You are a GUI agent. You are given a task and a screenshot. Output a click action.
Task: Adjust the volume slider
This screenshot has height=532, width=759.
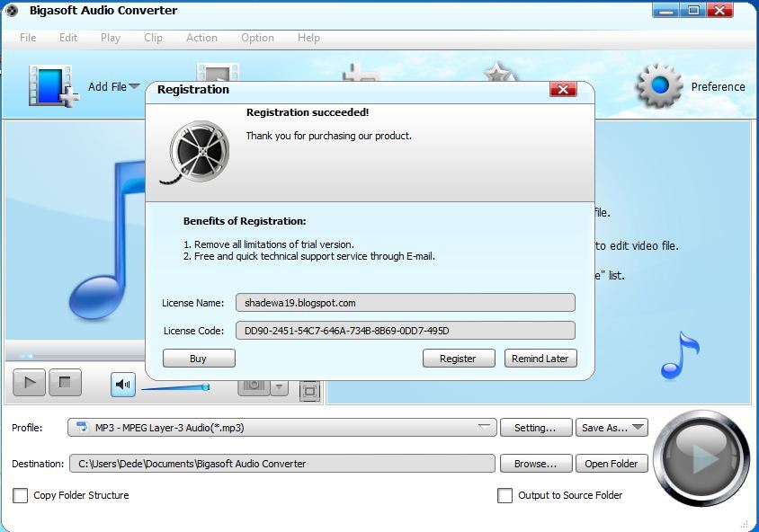click(x=175, y=387)
